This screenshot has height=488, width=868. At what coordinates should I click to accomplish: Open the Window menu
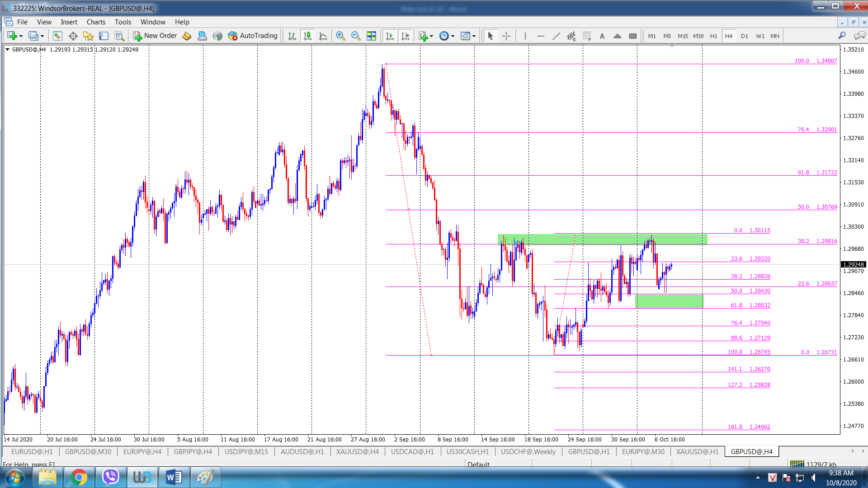point(153,22)
